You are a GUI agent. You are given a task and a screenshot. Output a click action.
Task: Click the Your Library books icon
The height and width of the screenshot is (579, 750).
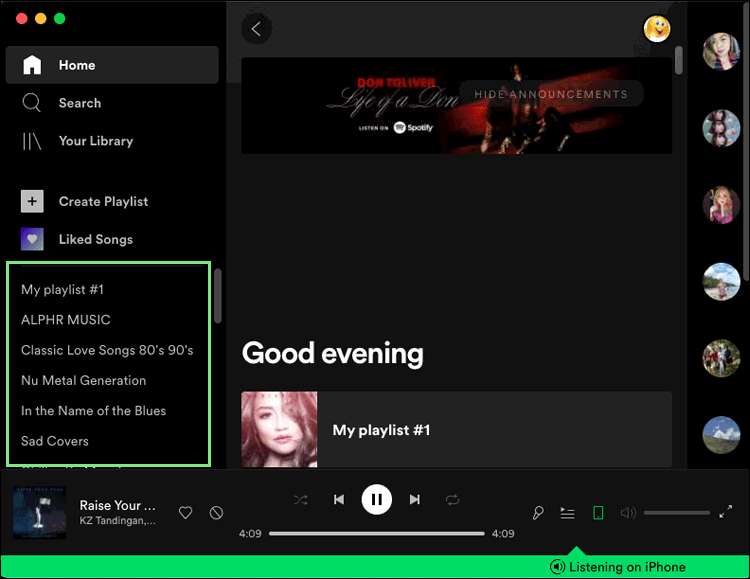click(x=32, y=141)
